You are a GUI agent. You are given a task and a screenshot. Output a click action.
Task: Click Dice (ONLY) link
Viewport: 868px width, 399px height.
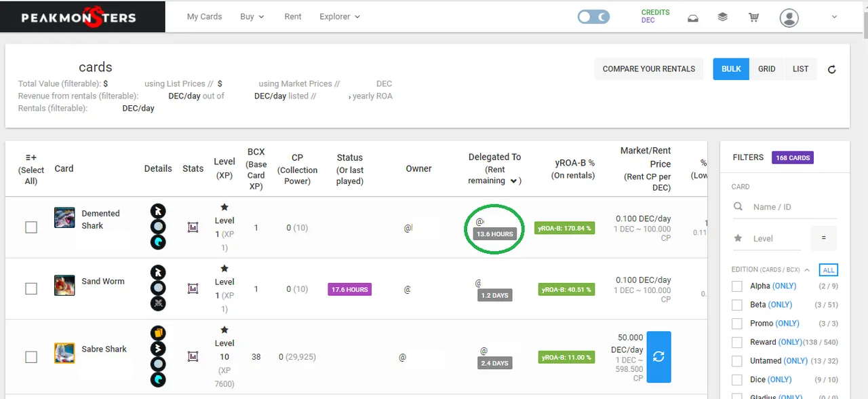click(x=780, y=380)
